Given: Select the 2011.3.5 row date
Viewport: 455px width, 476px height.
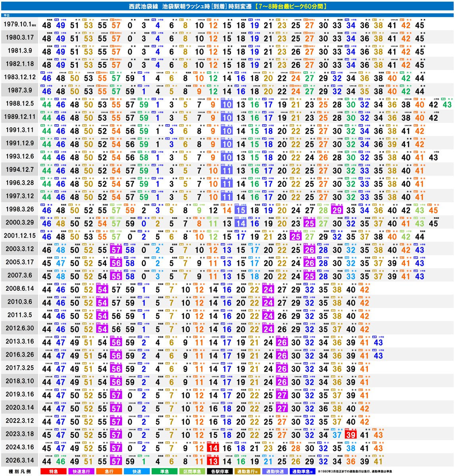Looking at the screenshot, I should 19,315.
